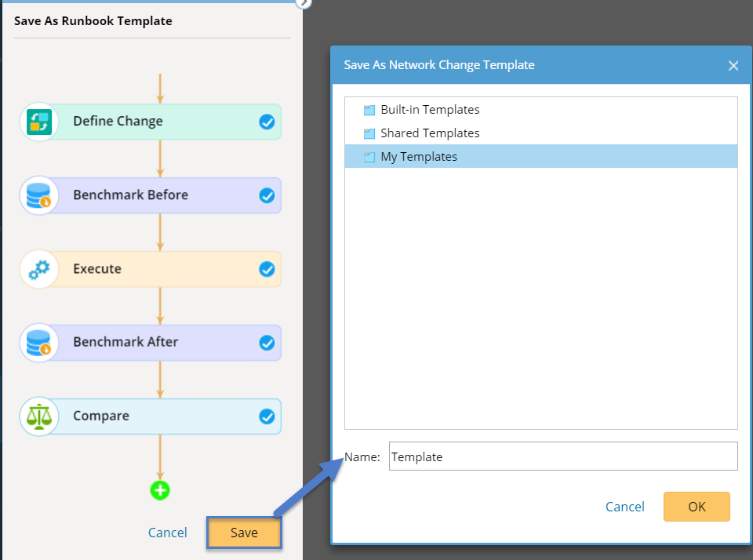Click the Shared Templates folder icon
753x560 pixels.
click(369, 133)
